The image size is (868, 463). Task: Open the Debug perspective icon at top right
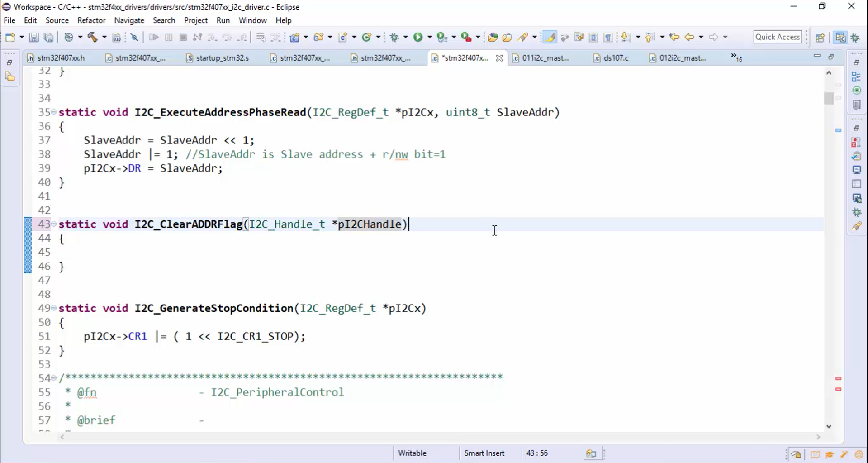(855, 38)
